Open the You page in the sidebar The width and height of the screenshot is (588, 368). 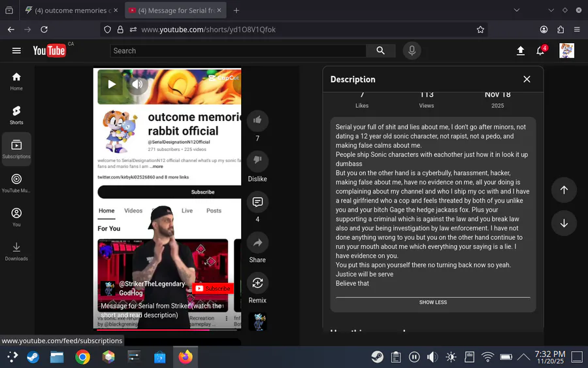pos(16,217)
